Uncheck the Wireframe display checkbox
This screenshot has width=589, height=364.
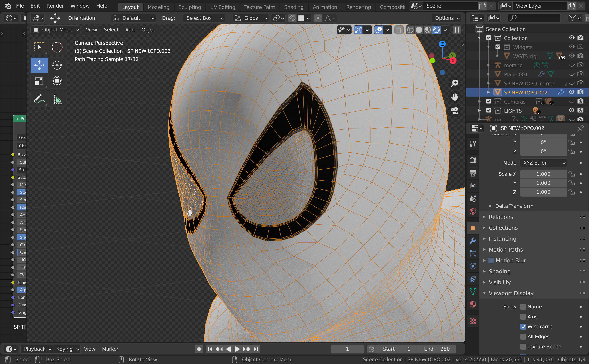pos(523,327)
